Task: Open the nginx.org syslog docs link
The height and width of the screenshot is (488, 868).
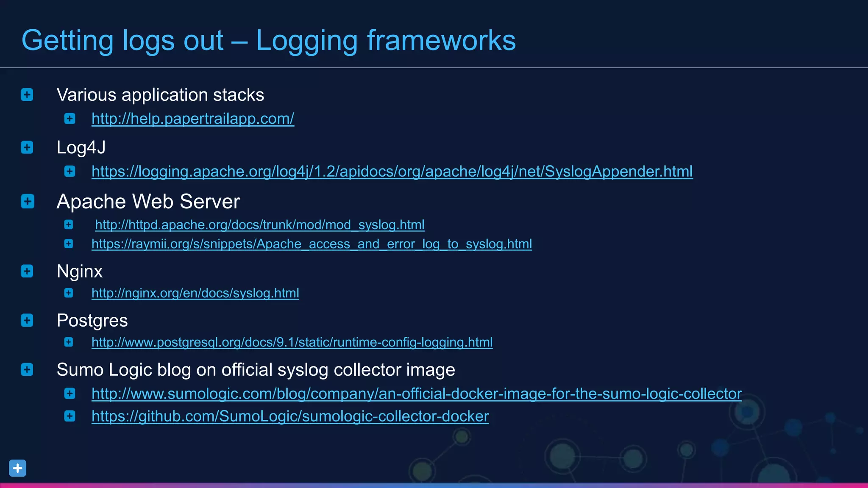Action: click(x=195, y=293)
